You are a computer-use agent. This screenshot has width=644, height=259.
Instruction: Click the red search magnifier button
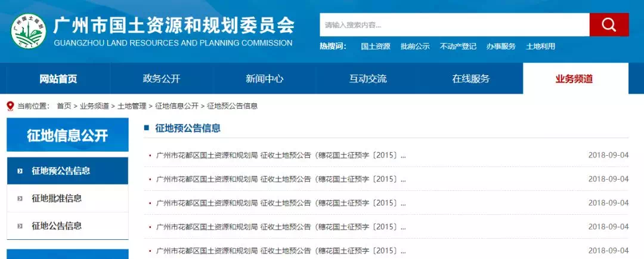(609, 25)
